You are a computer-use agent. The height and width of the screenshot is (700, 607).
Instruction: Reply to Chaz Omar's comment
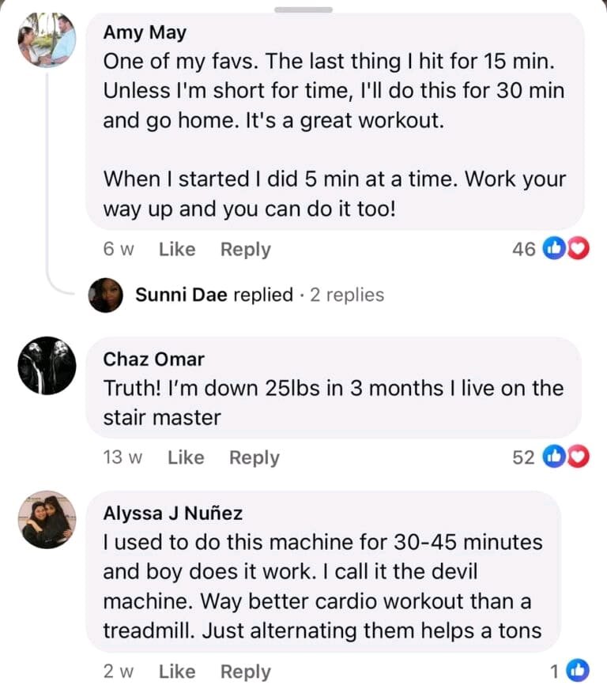254,457
